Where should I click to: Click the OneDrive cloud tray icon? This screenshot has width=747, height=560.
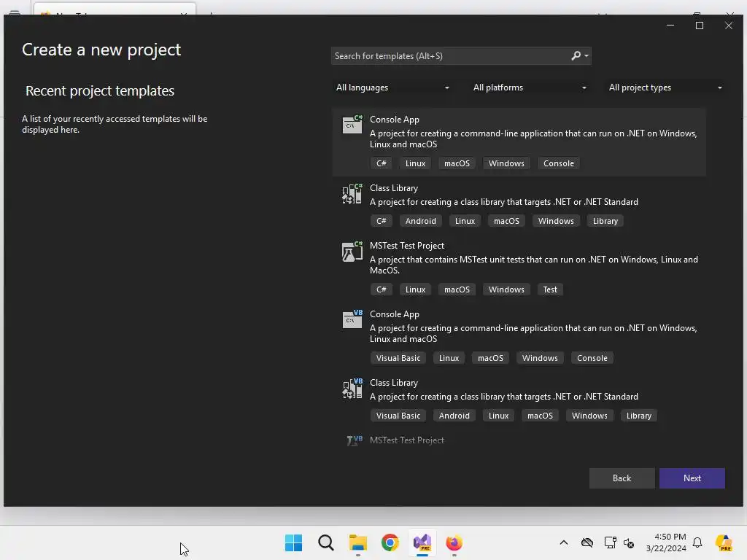pos(587,542)
